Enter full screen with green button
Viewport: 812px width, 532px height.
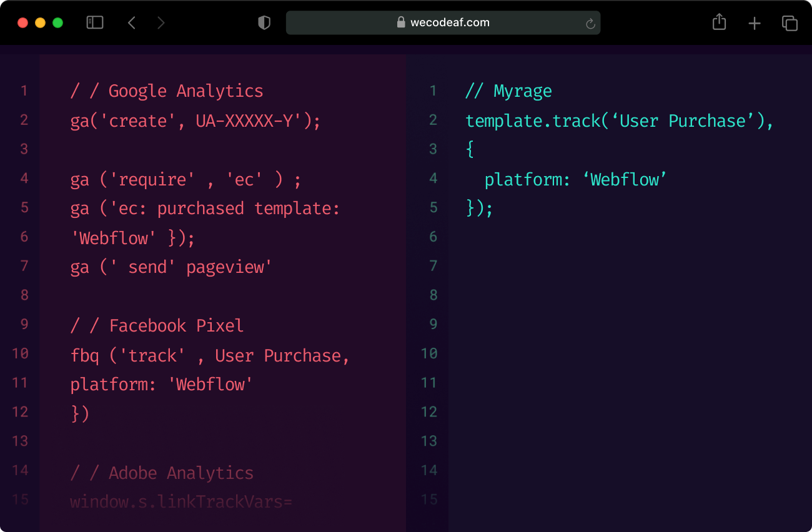[57, 23]
